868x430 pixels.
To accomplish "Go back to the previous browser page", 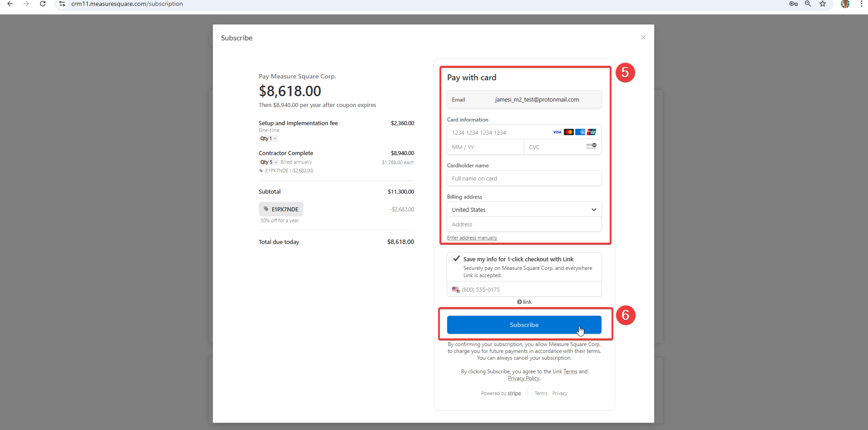I will (10, 4).
